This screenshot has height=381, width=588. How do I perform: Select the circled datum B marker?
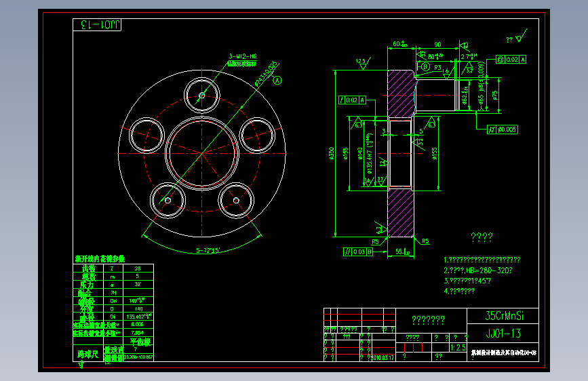[426, 66]
